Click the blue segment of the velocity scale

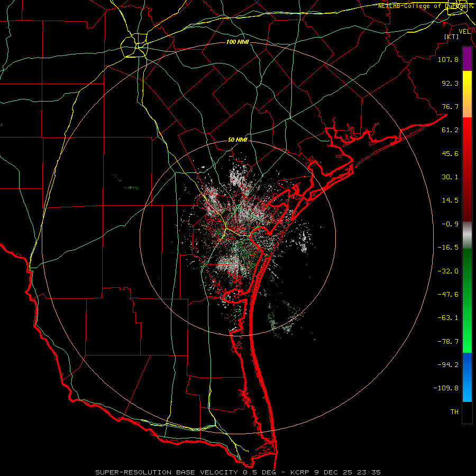click(467, 377)
